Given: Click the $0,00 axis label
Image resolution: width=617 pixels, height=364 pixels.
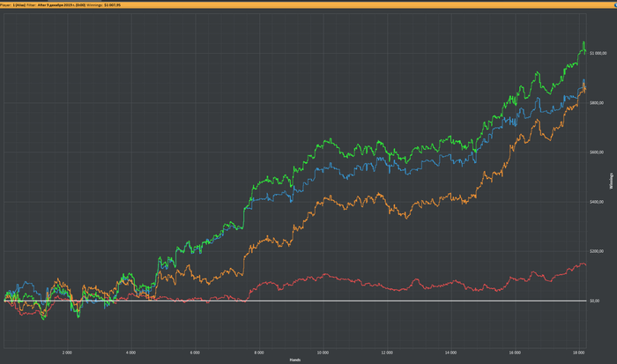Looking at the screenshot, I should (595, 301).
